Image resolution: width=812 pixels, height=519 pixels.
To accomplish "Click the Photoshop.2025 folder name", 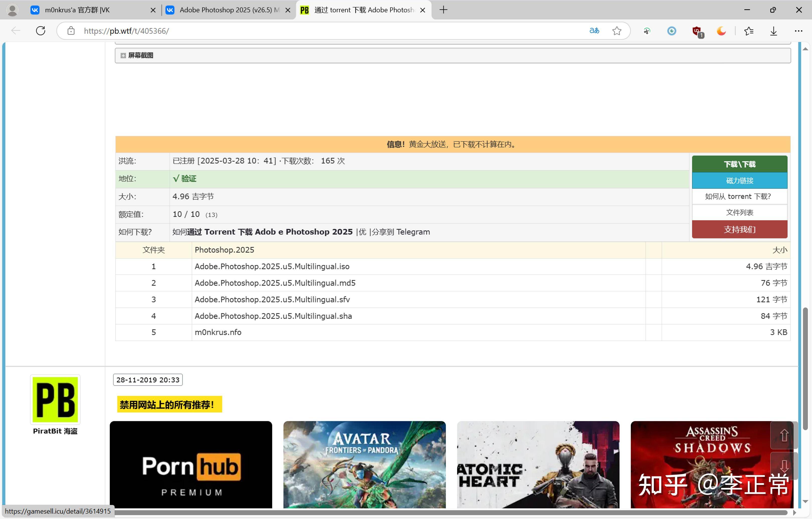I will tap(224, 250).
